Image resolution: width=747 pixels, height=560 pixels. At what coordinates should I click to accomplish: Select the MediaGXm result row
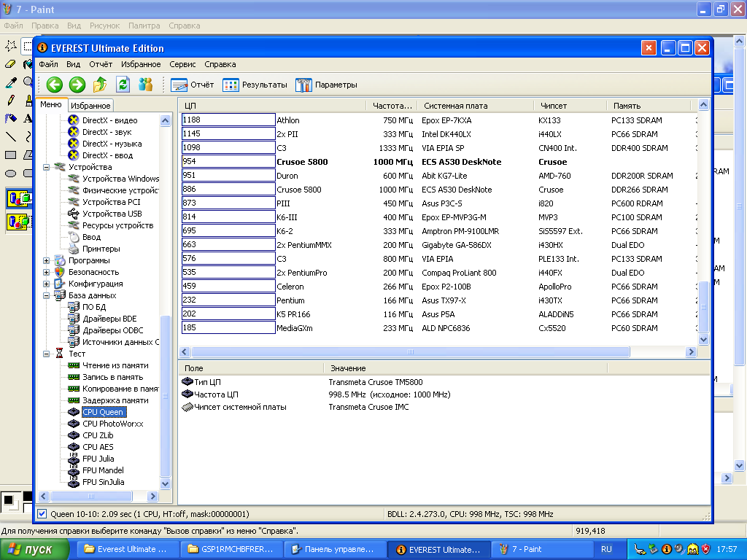(x=438, y=328)
